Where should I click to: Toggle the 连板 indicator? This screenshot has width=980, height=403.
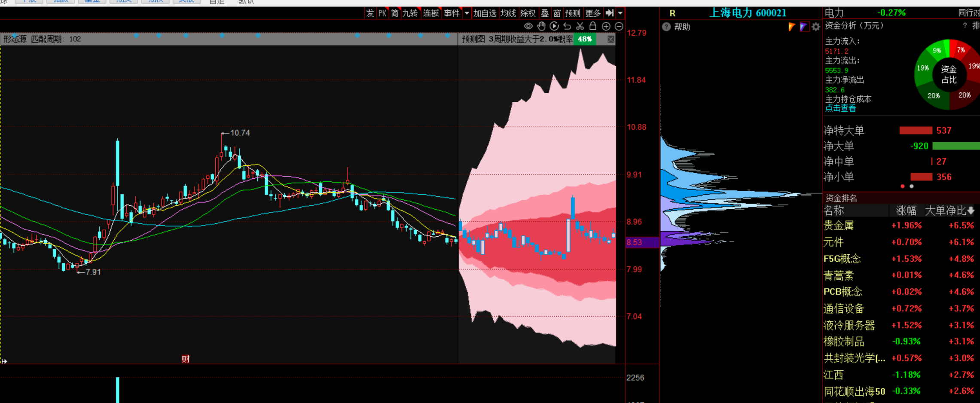431,13
